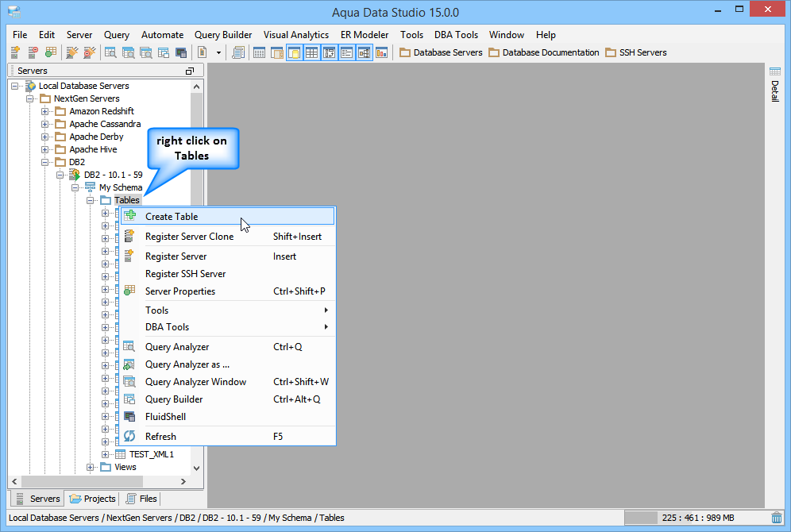The image size is (791, 532).
Task: Collapse the NextGen Servers folder
Action: pyautogui.click(x=29, y=98)
